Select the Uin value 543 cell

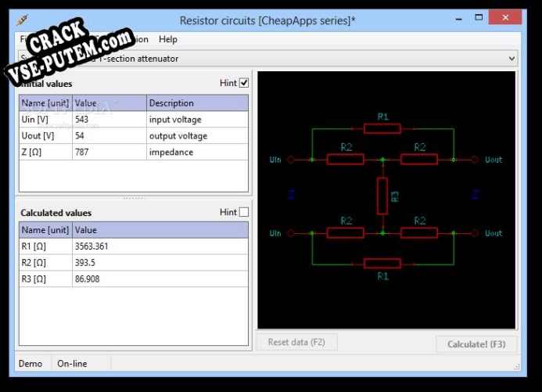click(109, 119)
